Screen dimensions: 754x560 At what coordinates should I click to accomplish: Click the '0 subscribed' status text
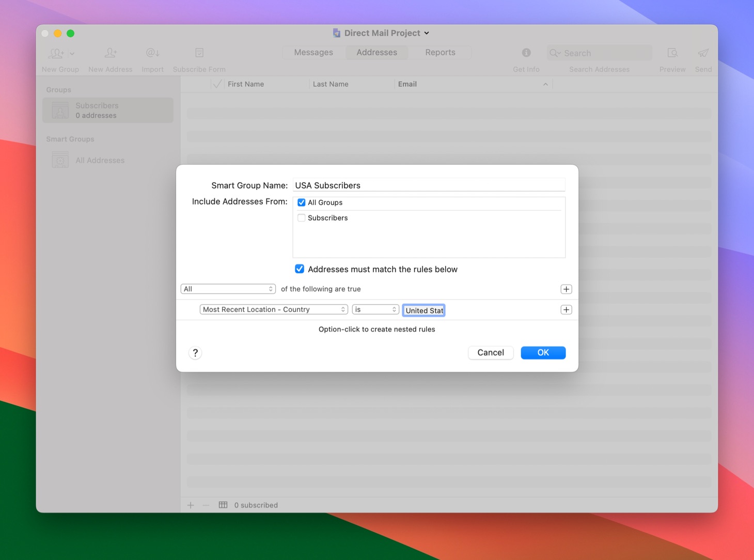click(256, 505)
